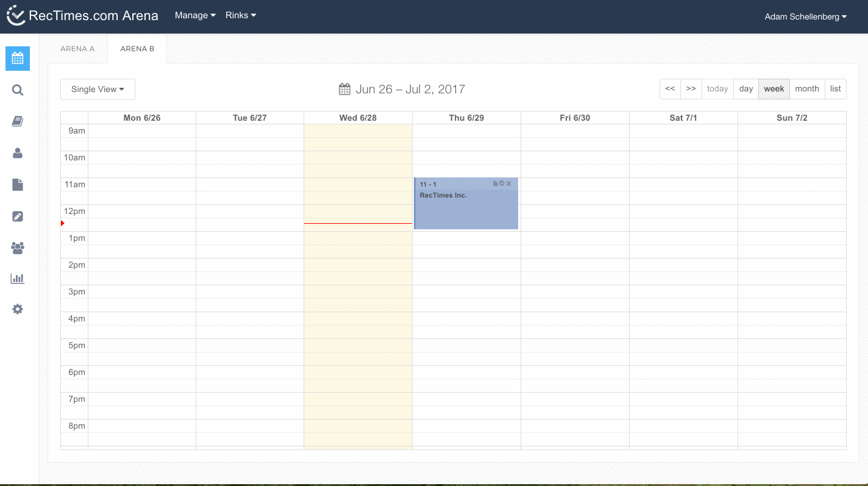868x486 pixels.
Task: Open the Manage dropdown menu
Action: [x=195, y=15]
